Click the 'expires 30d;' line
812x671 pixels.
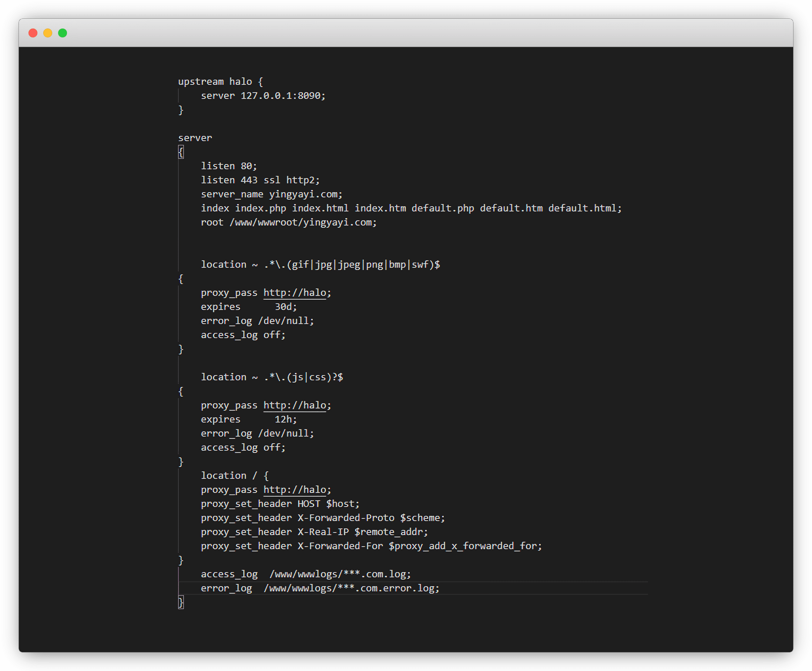coord(248,307)
